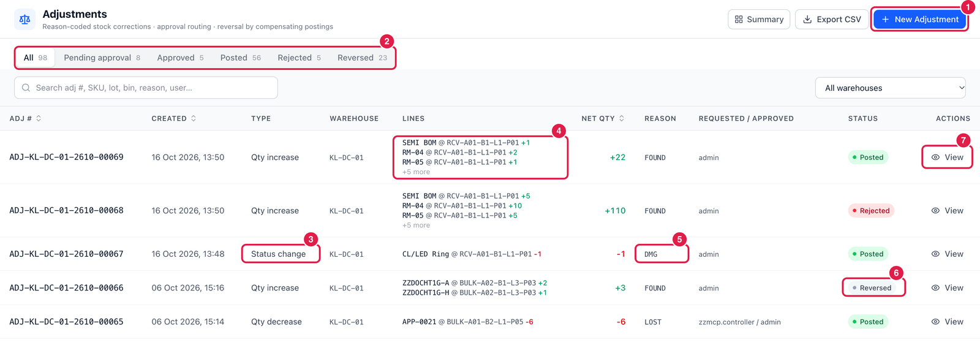Click net quantity +110
Image resolution: width=980 pixels, height=342 pixels.
click(x=615, y=211)
